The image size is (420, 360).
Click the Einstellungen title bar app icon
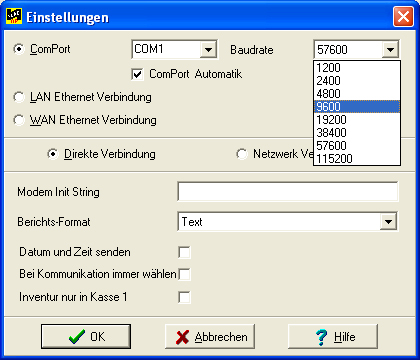pyautogui.click(x=14, y=16)
